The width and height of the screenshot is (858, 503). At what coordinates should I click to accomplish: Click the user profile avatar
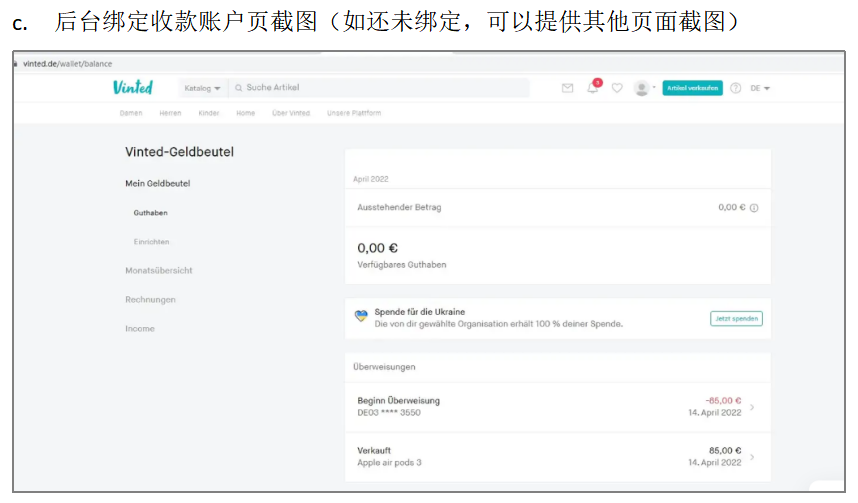coord(642,88)
